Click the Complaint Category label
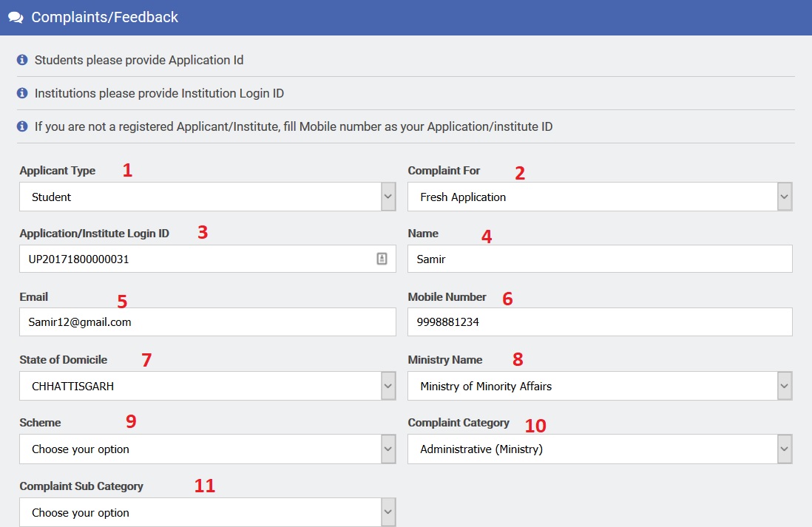812x527 pixels. pyautogui.click(x=459, y=423)
